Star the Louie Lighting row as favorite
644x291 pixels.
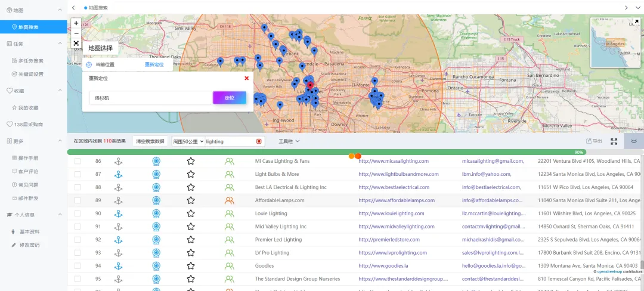click(191, 213)
